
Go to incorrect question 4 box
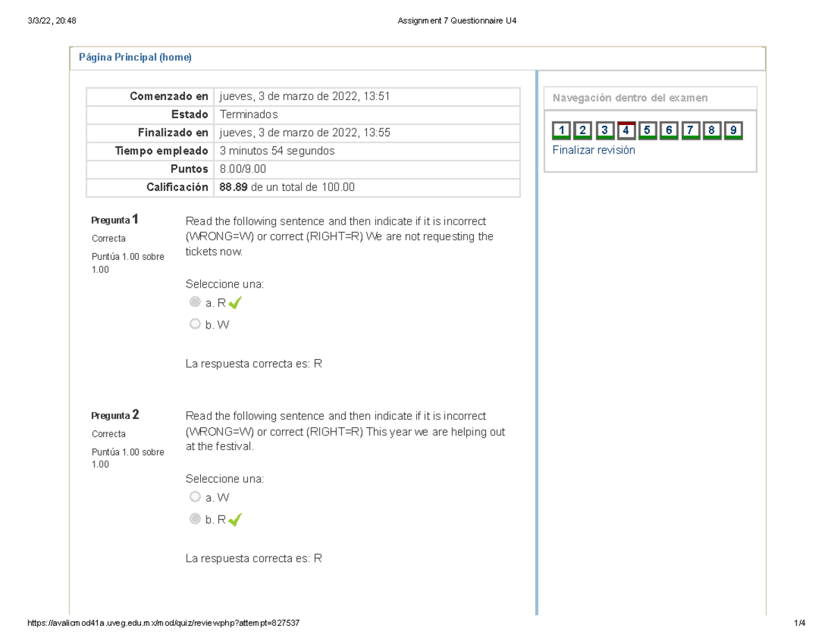[626, 131]
